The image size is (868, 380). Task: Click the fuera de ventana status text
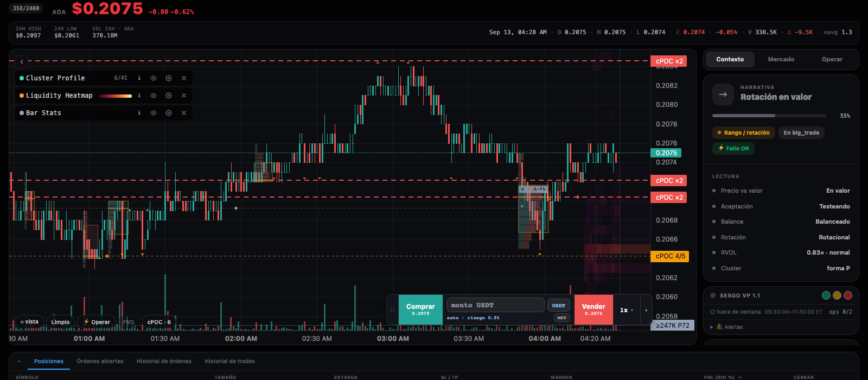coord(739,312)
